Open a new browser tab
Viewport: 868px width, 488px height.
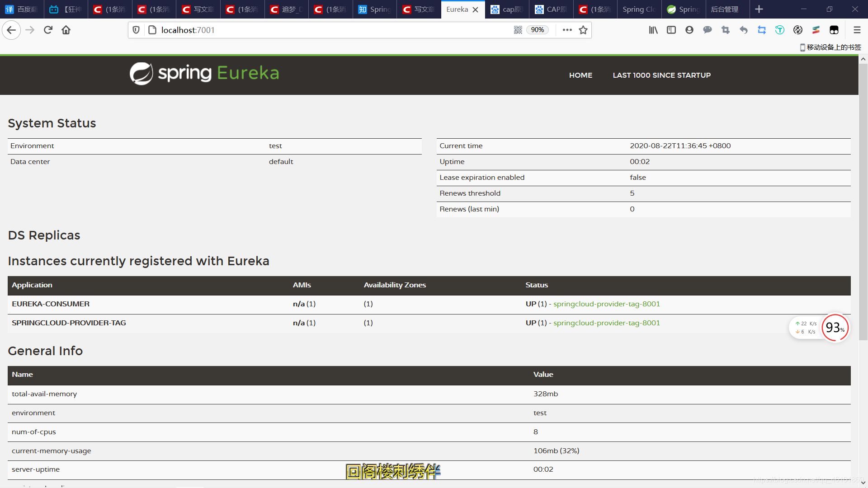tap(759, 9)
